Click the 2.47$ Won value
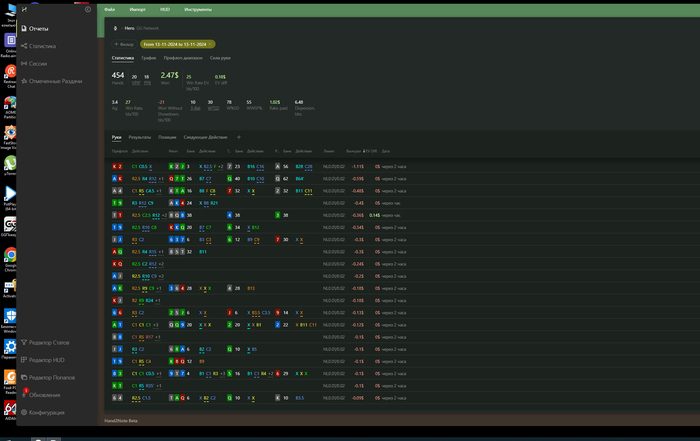Viewport: 700px width, 441px height. pyautogui.click(x=169, y=77)
